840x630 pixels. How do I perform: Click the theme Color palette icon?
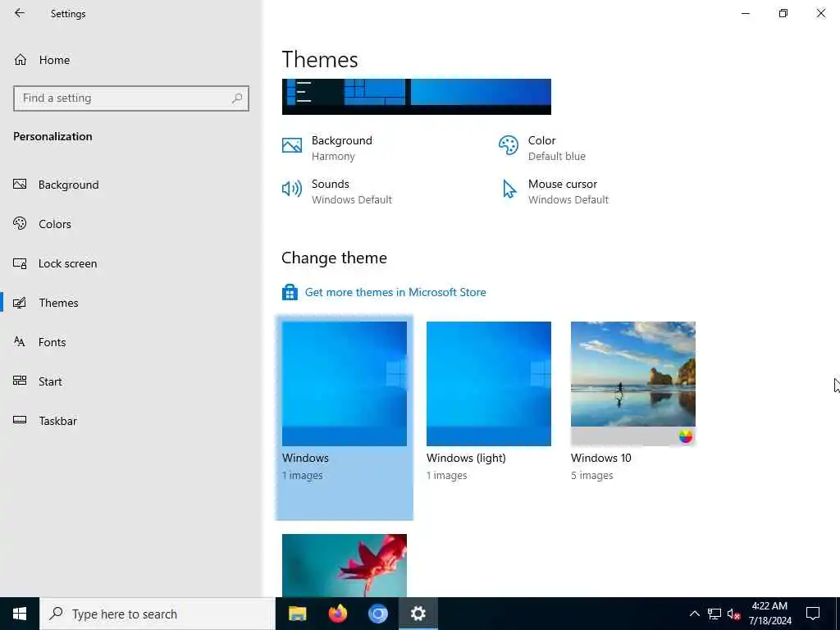point(509,145)
